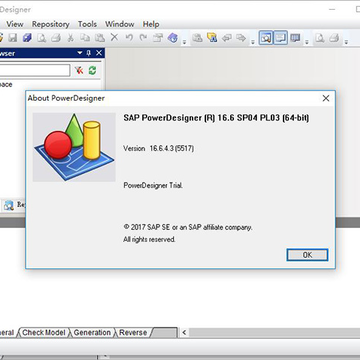Click the Save All toolbar icon

(x=27, y=38)
